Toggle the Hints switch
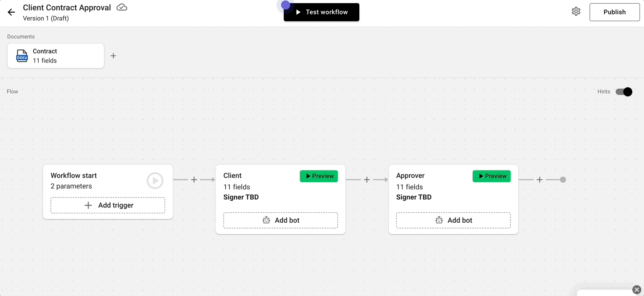 (x=624, y=92)
